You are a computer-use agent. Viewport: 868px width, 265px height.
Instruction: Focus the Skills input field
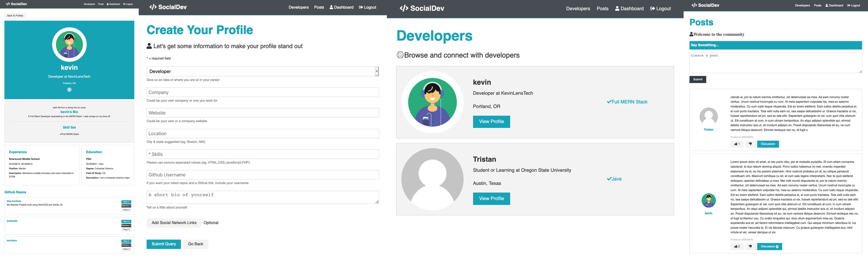pyautogui.click(x=263, y=154)
